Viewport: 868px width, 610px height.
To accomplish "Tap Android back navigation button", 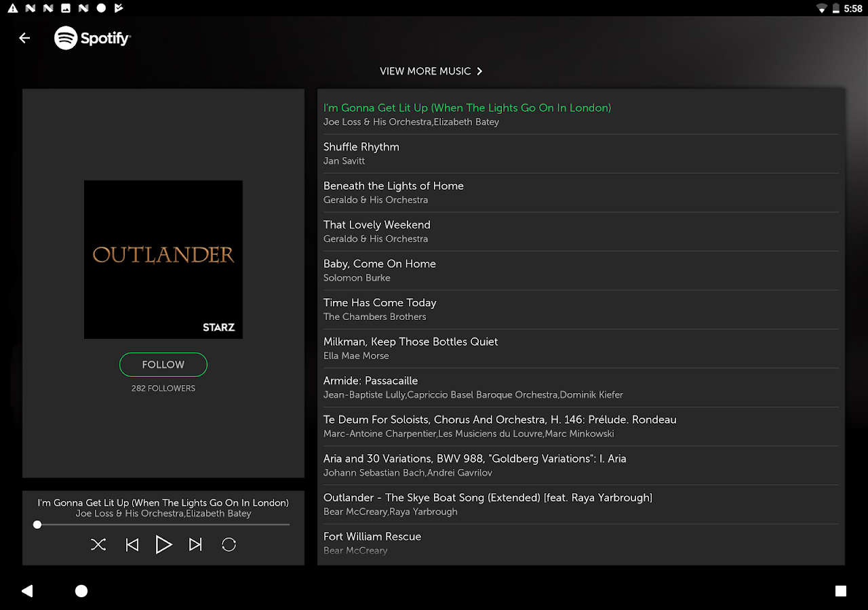I will pyautogui.click(x=27, y=591).
